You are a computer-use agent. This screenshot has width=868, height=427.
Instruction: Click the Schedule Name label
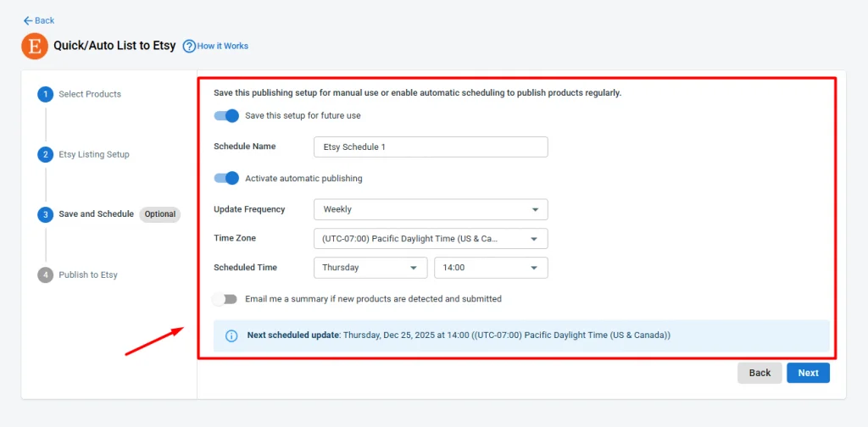coord(245,147)
